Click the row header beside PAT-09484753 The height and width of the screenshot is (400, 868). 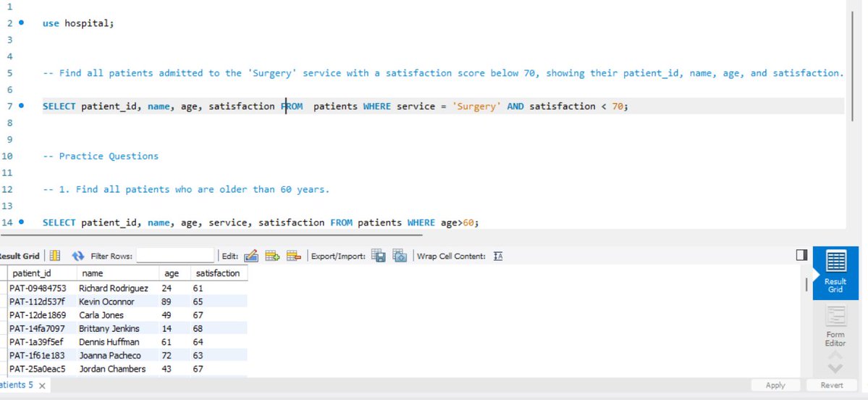point(4,288)
